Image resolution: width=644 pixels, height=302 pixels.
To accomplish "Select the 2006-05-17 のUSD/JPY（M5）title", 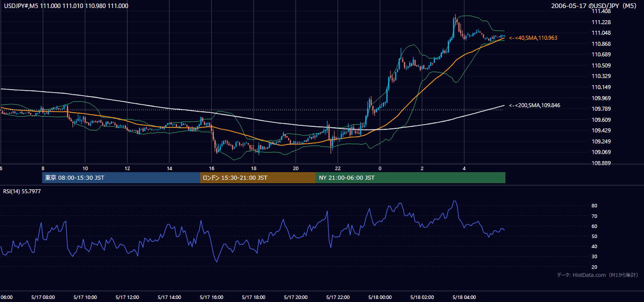I will click(x=595, y=6).
